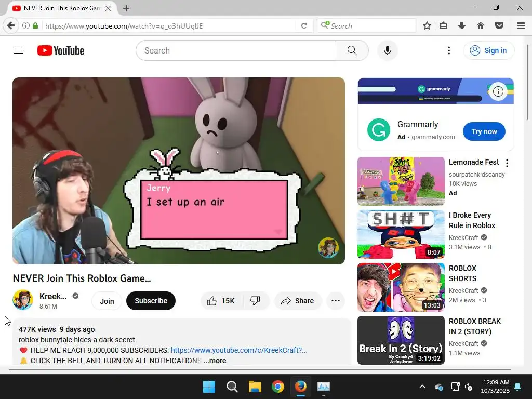532x399 pixels.
Task: Submit search with the magnifier button
Action: (x=352, y=50)
